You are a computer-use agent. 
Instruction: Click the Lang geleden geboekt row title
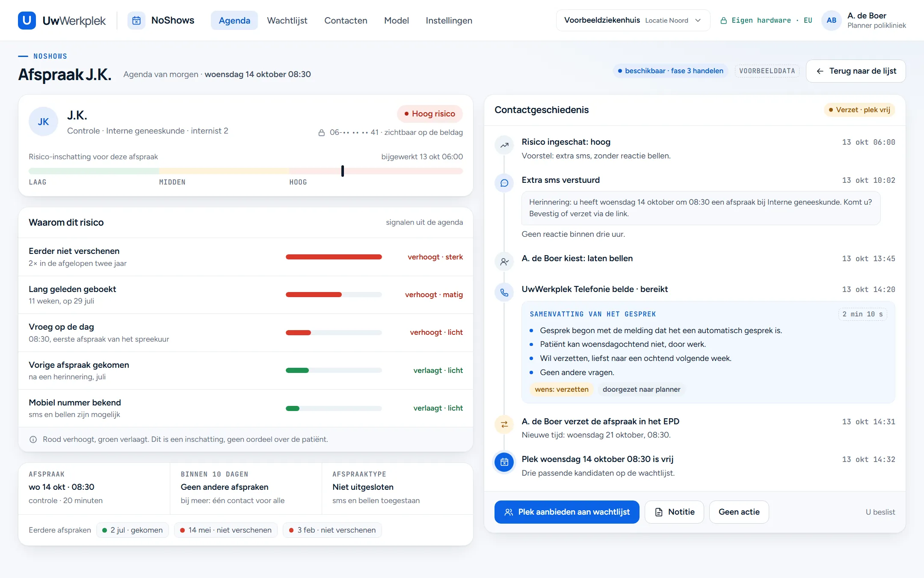(72, 289)
